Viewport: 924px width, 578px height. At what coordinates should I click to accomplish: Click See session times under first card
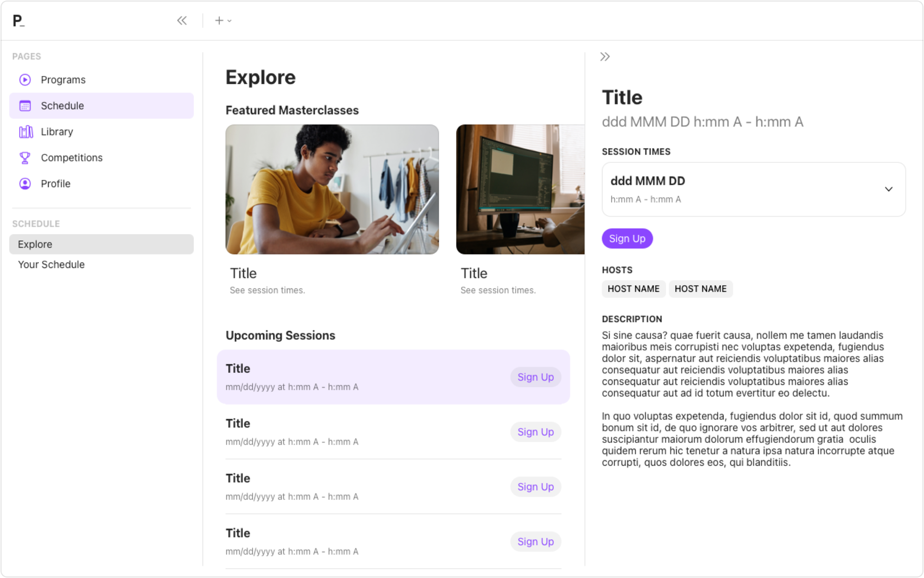point(267,290)
